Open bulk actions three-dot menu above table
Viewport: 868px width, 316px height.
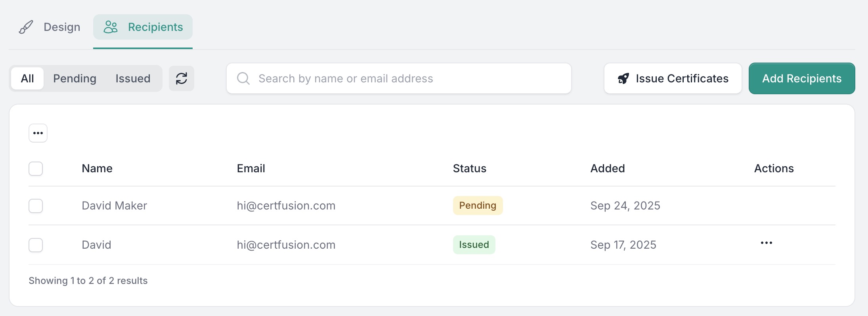pos(38,133)
